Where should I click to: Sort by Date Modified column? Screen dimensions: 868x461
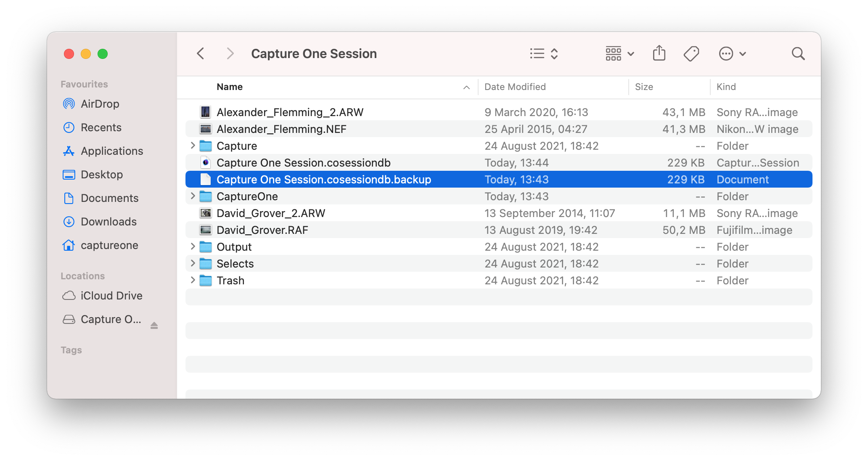click(515, 87)
